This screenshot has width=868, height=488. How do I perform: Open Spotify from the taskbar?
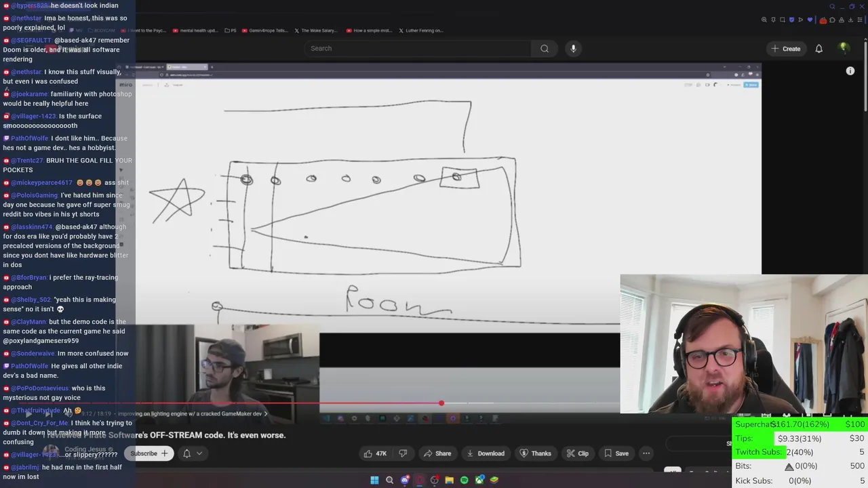[x=464, y=480]
